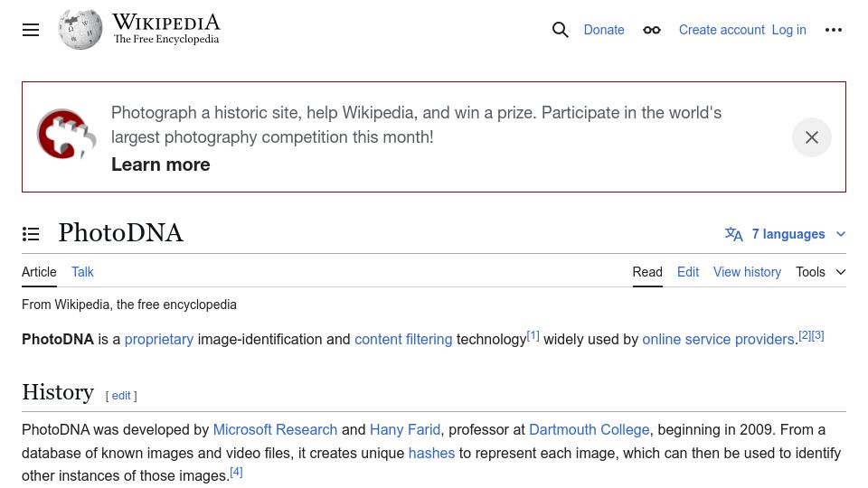Screen dimensions: 868x488
Task: Follow the content filtering link
Action: (x=403, y=339)
